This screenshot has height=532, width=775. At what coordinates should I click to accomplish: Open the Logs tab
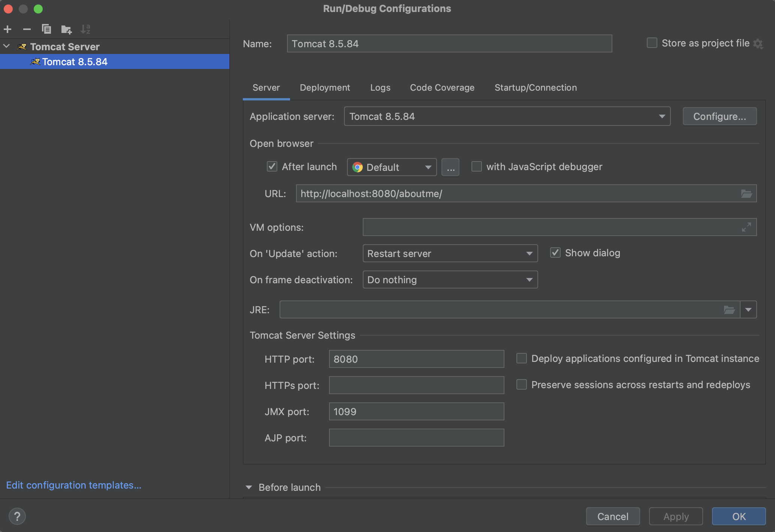pos(380,88)
